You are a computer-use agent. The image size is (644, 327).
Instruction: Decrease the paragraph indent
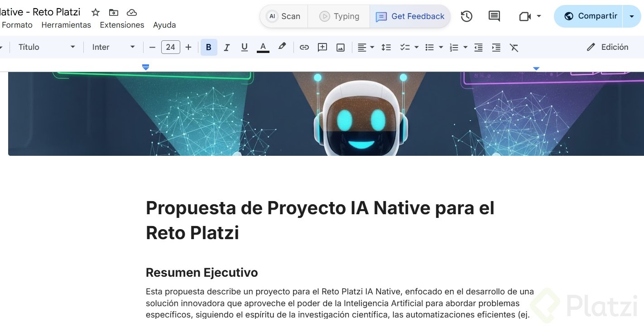click(478, 47)
